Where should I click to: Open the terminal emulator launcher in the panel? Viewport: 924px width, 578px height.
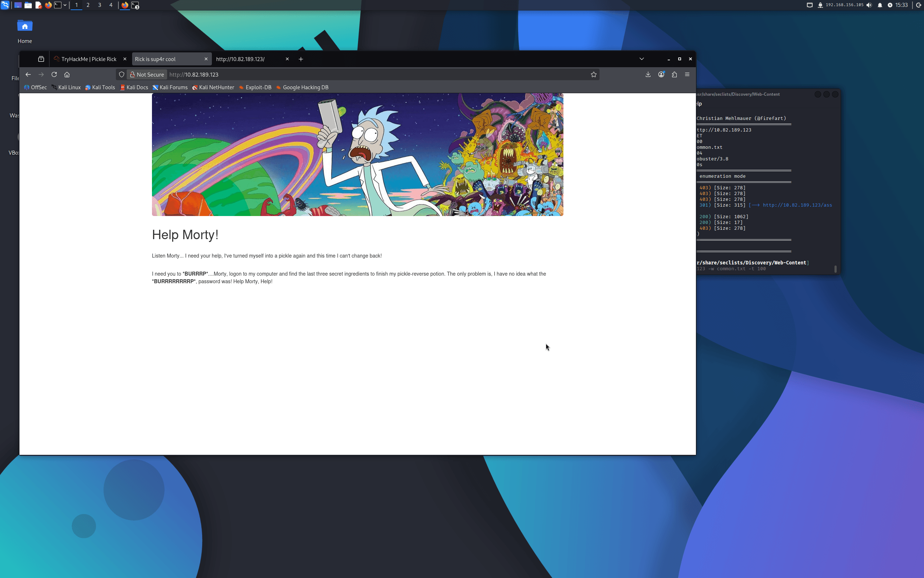tap(58, 5)
